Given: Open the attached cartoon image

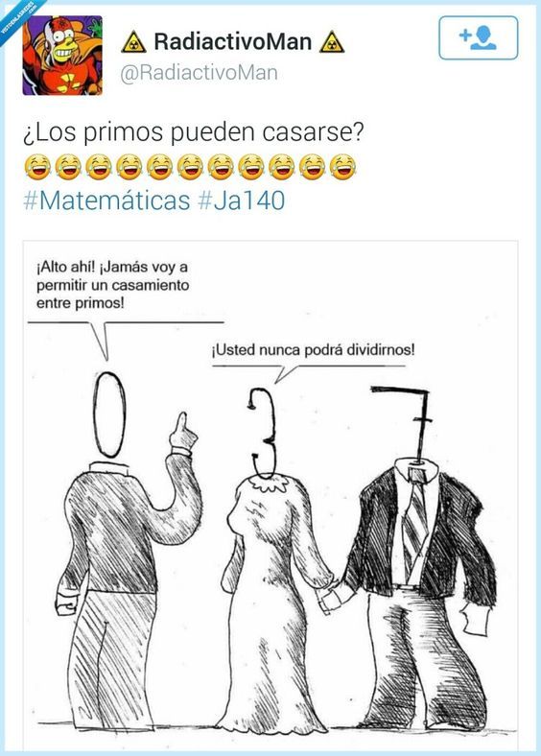Looking at the screenshot, I should click(270, 495).
